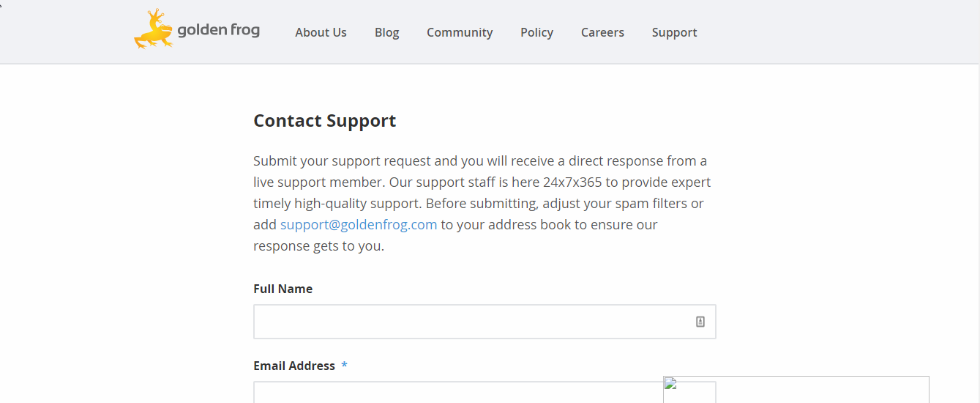Focus the Full Name text field
This screenshot has width=980, height=403.
485,322
